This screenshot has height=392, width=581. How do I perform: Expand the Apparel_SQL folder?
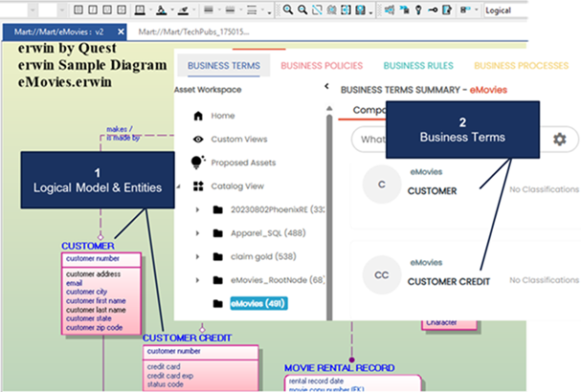pyautogui.click(x=197, y=233)
